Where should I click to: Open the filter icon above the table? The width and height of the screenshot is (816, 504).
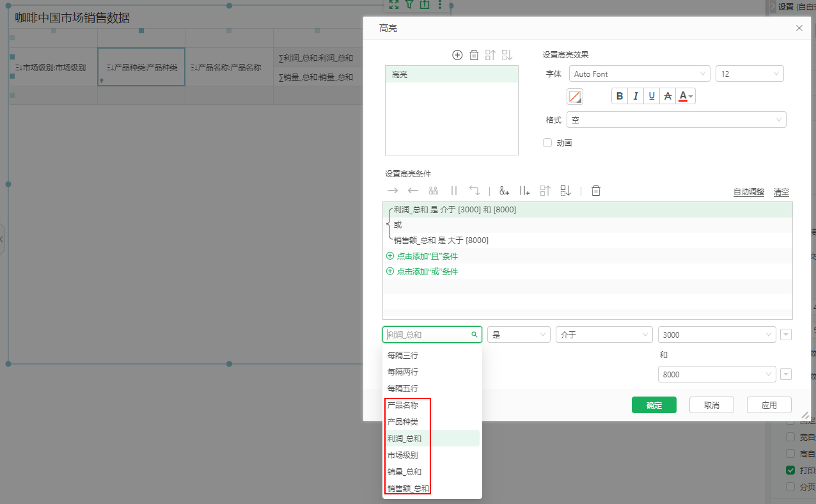click(409, 4)
